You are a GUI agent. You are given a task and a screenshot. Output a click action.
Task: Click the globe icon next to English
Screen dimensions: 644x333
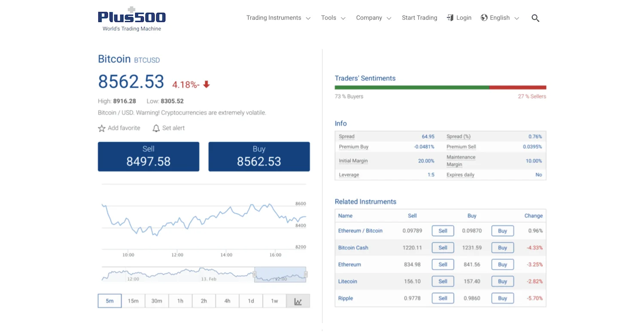[485, 18]
